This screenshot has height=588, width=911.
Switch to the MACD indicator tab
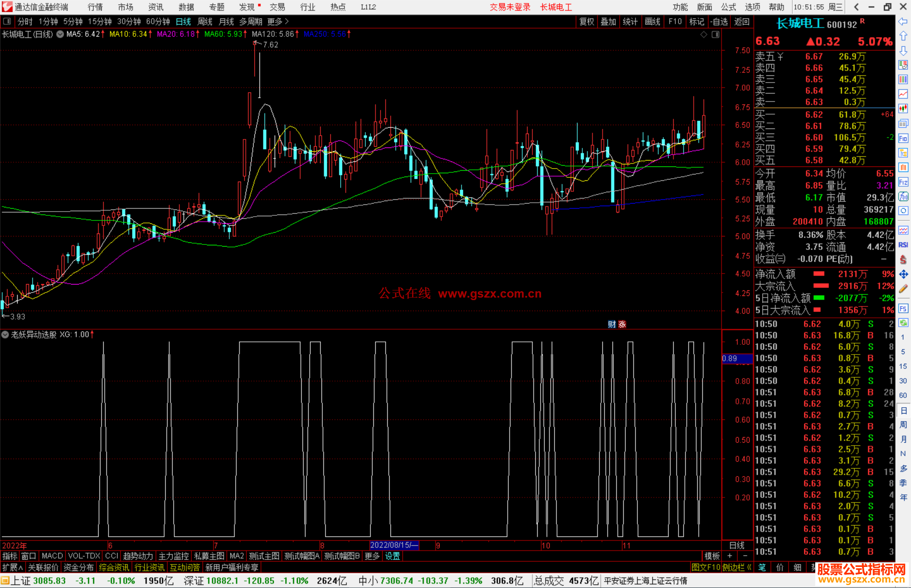click(52, 556)
